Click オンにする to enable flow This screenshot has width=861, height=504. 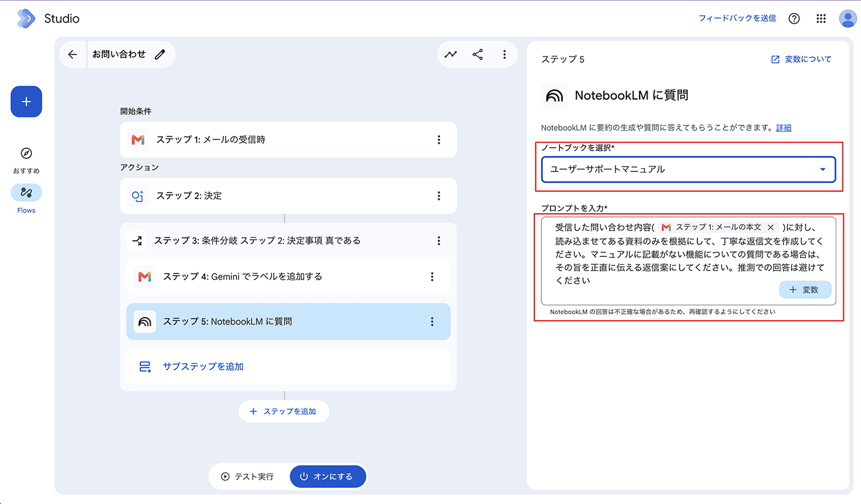pyautogui.click(x=328, y=476)
